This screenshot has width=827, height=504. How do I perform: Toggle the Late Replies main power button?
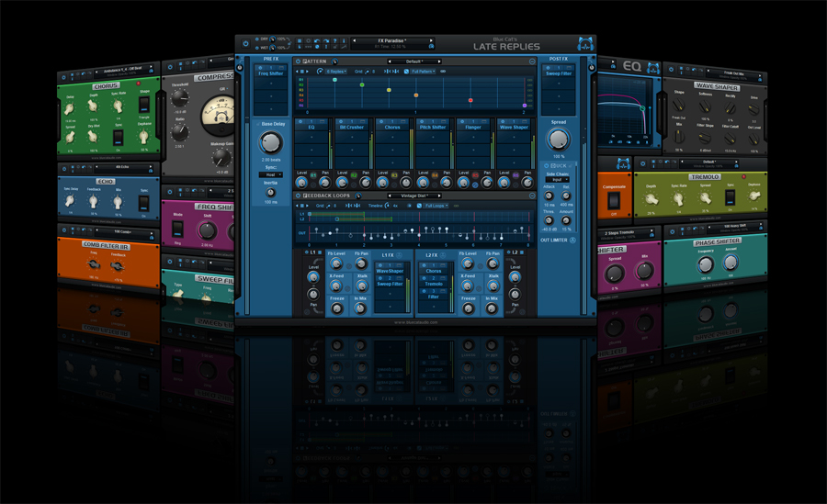245,43
